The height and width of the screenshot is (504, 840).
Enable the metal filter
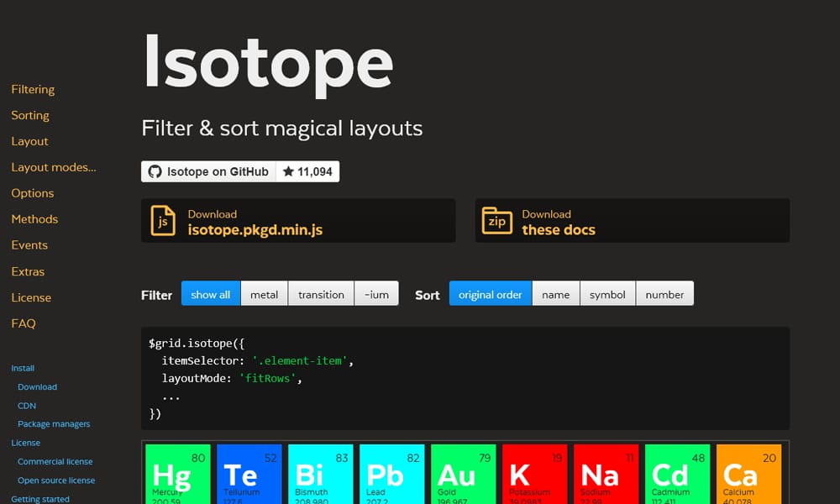[x=264, y=294]
